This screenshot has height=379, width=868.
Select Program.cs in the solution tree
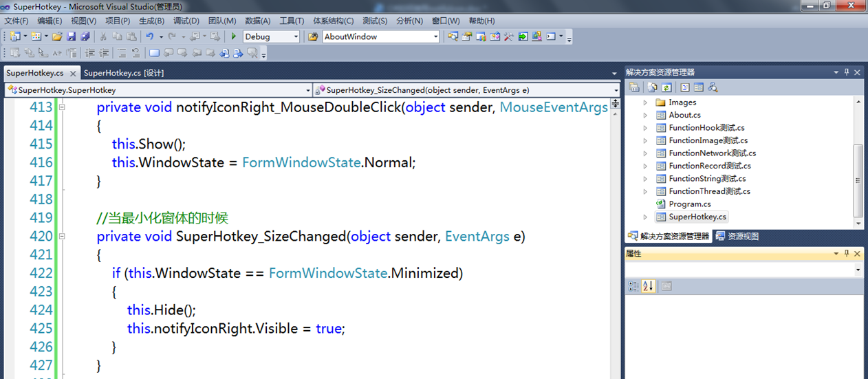[689, 204]
